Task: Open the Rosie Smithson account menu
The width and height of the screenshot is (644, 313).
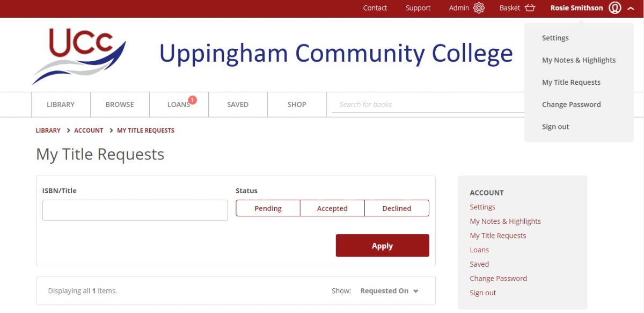Action: [x=576, y=8]
